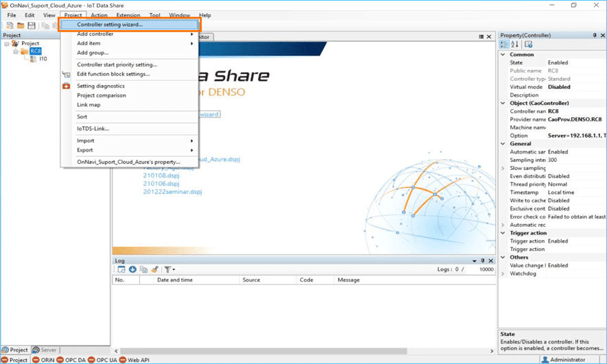The image size is (607, 364).
Task: Click the Log panel horizontal scrollbar
Action: 302,351
